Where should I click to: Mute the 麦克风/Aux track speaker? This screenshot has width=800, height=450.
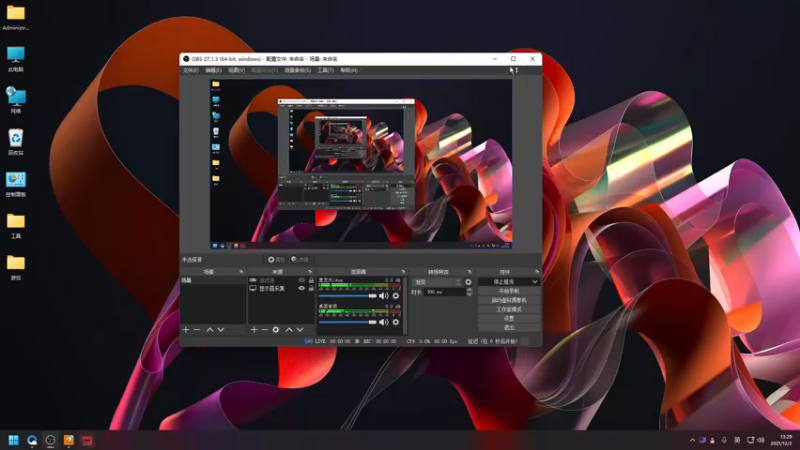pyautogui.click(x=384, y=295)
